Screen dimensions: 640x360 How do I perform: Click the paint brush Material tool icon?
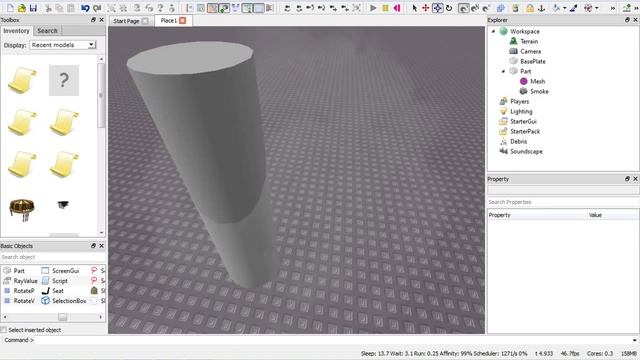tap(574, 8)
